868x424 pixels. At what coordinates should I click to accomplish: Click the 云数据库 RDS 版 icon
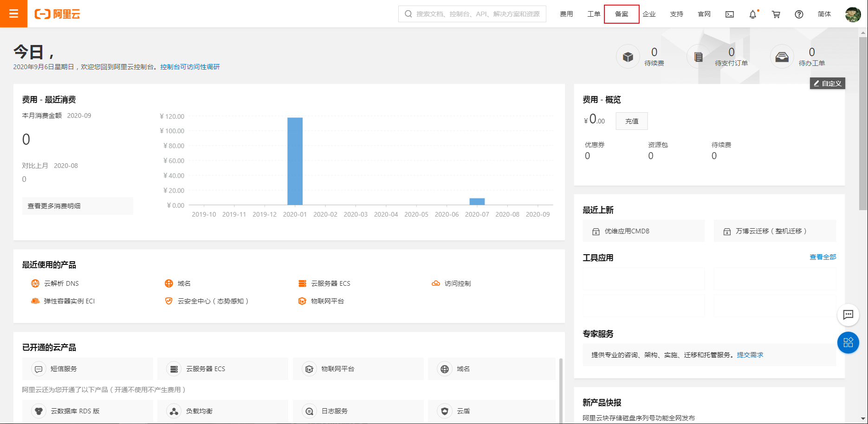pyautogui.click(x=39, y=411)
